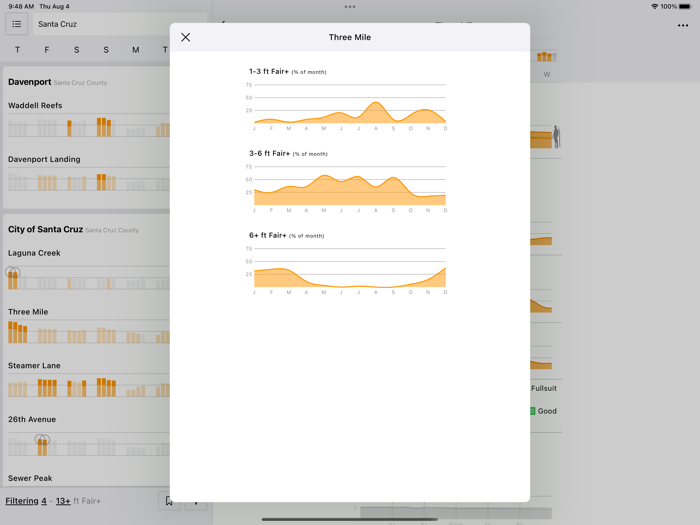Image resolution: width=700 pixels, height=525 pixels.
Task: Open the three-dot more options menu
Action: [x=683, y=25]
